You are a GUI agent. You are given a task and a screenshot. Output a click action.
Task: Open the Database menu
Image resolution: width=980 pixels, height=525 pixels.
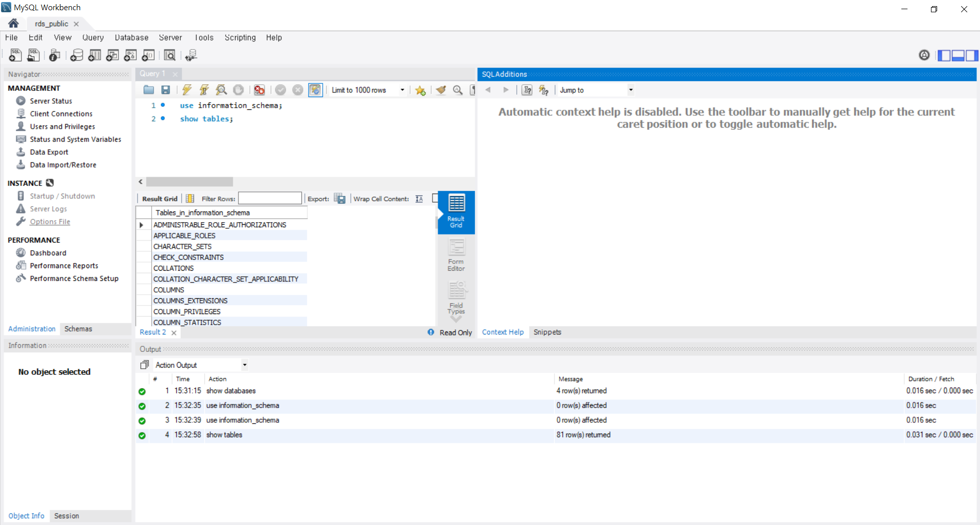(131, 37)
